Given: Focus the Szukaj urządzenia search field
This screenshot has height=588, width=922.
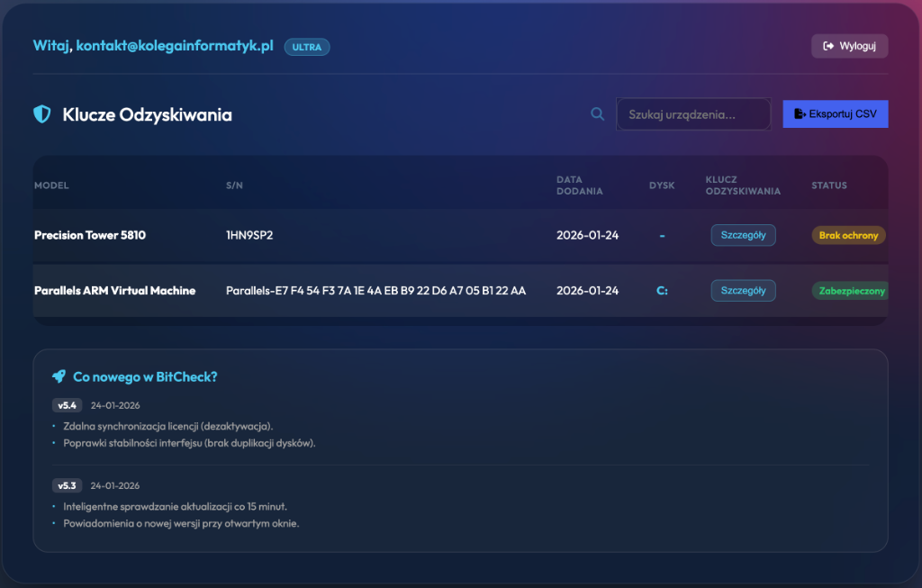Looking at the screenshot, I should (693, 114).
